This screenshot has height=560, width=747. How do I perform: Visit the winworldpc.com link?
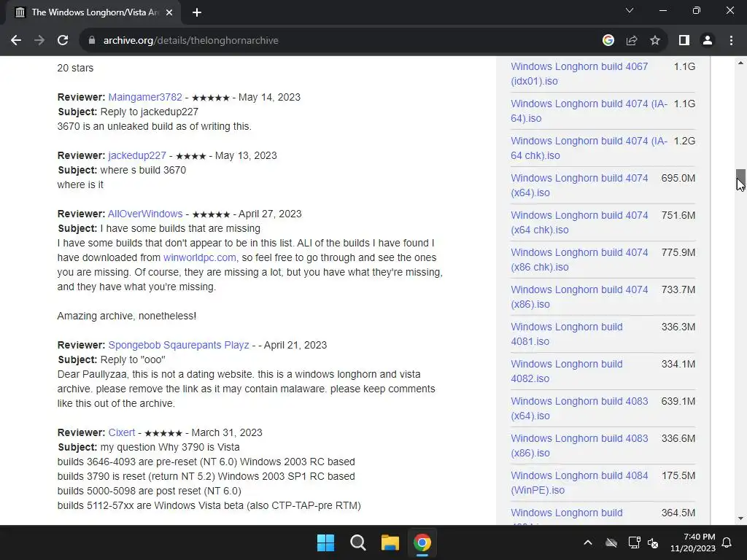[x=200, y=257]
